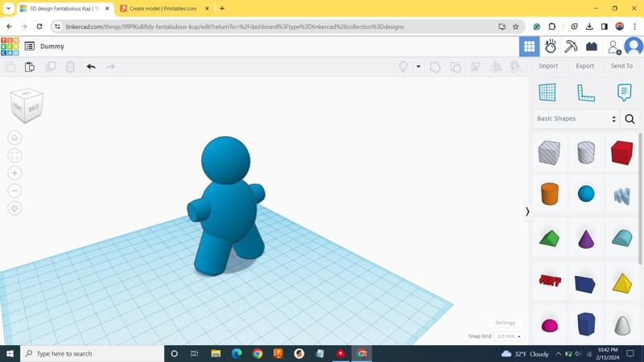Switch to the 3D design grid view

pyautogui.click(x=529, y=47)
